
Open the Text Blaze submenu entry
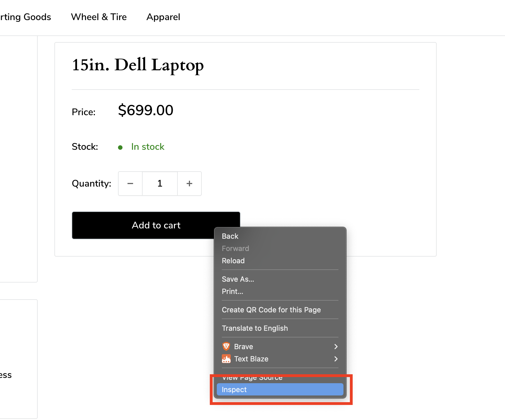tap(280, 359)
